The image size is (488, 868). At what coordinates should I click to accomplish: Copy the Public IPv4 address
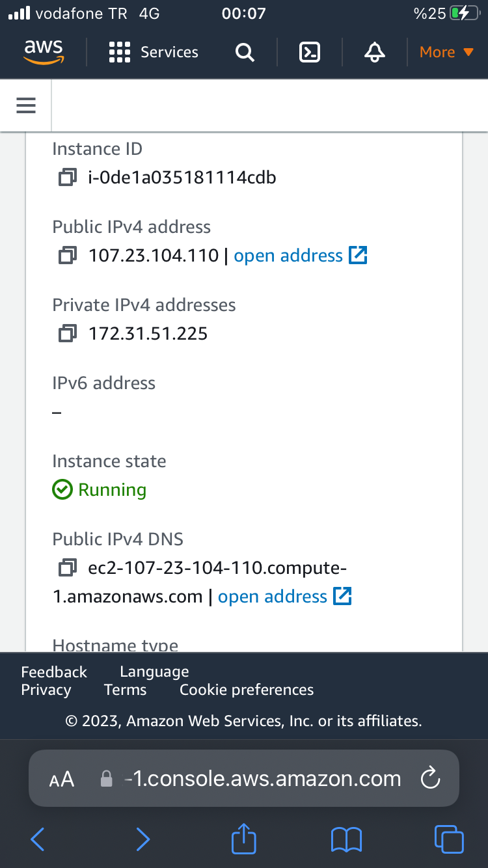pos(67,255)
